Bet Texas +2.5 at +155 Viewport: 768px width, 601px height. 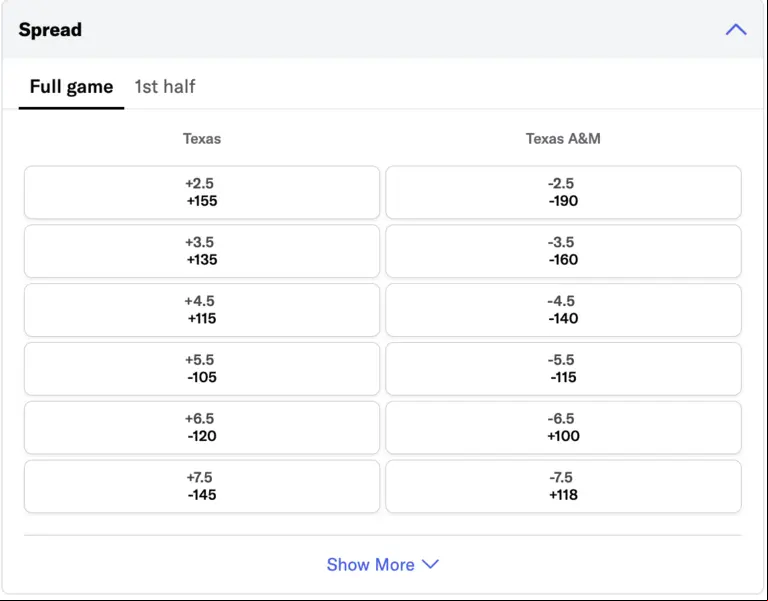[x=201, y=192]
